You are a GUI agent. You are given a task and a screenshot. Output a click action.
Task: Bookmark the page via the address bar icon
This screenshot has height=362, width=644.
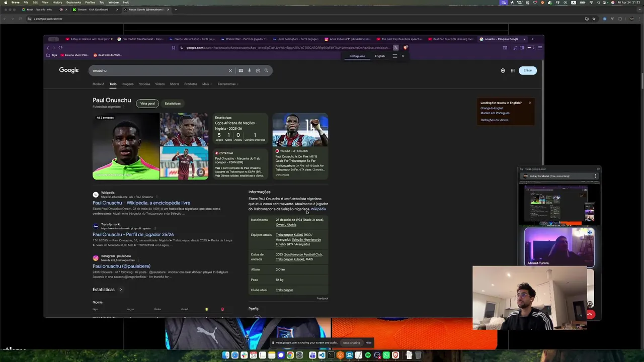174,48
